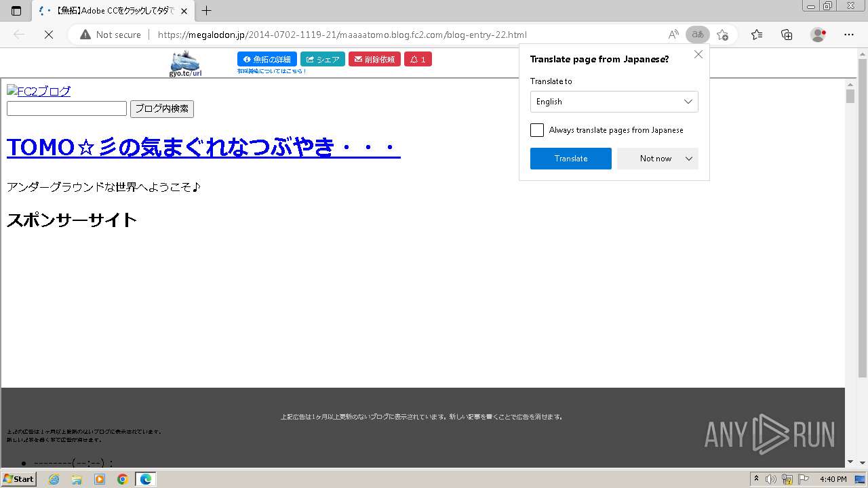Screen dimensions: 868x488
Task: Click the vertical scrollbar thumb
Action: tap(850, 96)
